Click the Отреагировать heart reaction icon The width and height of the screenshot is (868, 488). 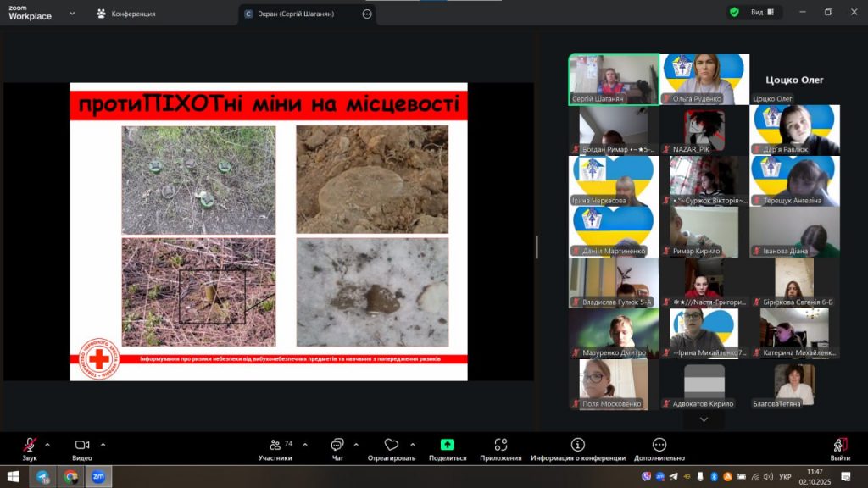391,446
